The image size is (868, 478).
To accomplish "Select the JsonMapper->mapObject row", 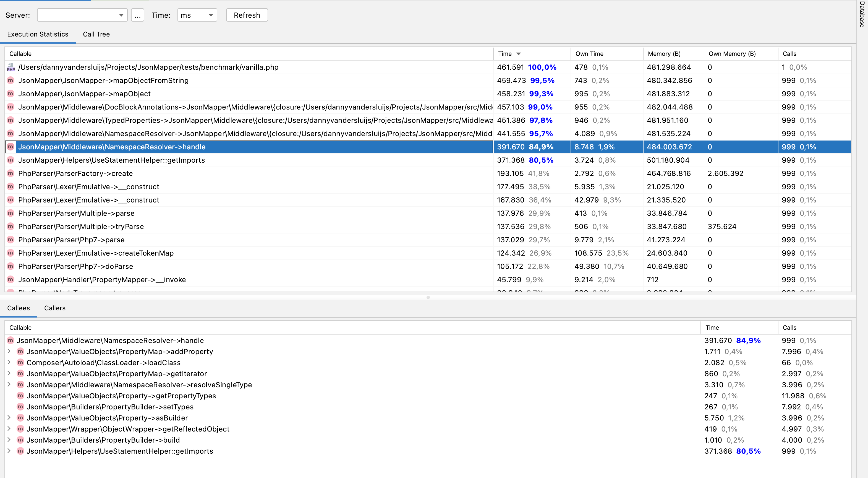I will (x=236, y=94).
